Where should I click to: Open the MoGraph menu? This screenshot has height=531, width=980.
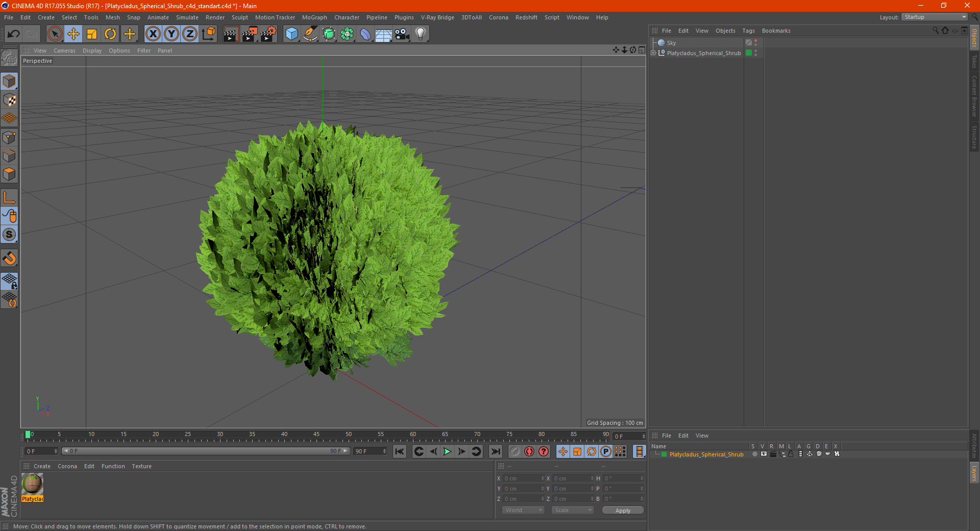click(314, 17)
